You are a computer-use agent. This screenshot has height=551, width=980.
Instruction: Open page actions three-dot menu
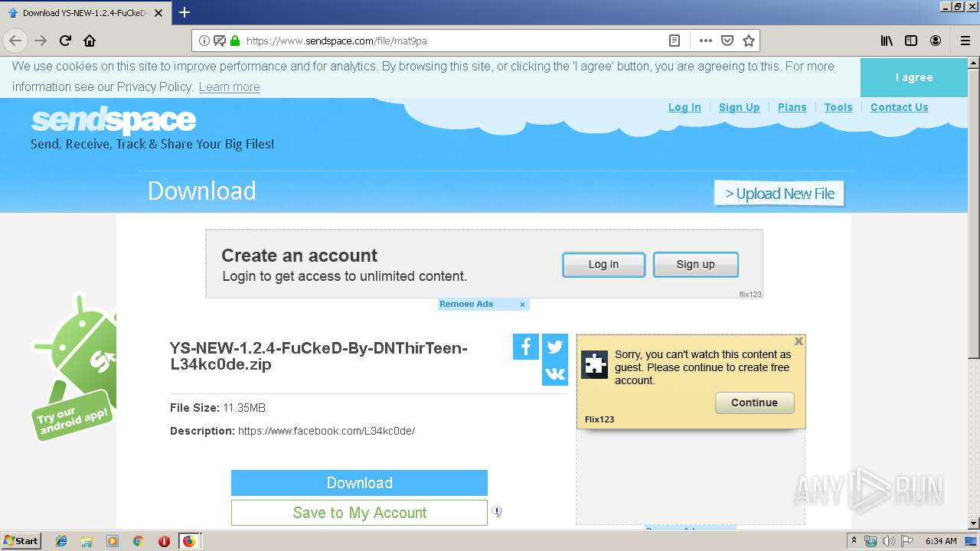[705, 41]
